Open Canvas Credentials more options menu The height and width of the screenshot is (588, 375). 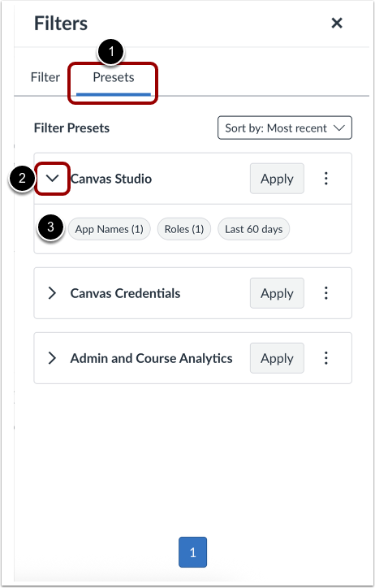[326, 293]
